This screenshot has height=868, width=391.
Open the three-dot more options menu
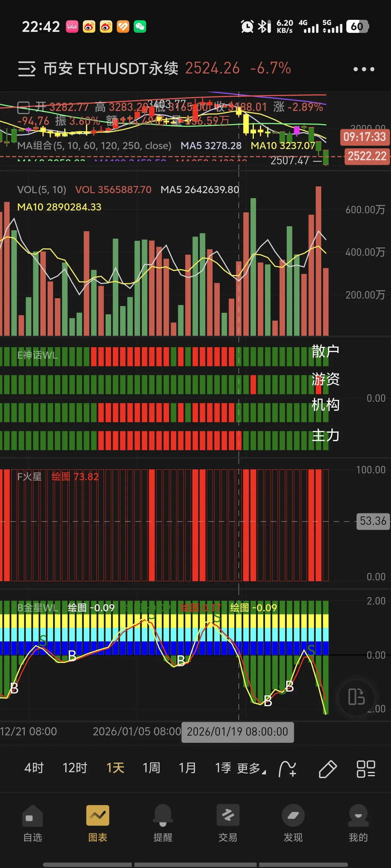point(364,69)
